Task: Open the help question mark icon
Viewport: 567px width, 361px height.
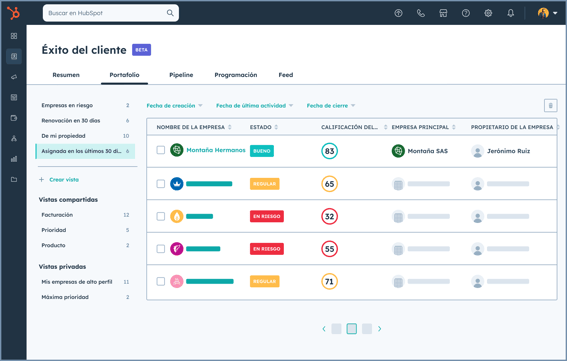Action: pyautogui.click(x=466, y=13)
